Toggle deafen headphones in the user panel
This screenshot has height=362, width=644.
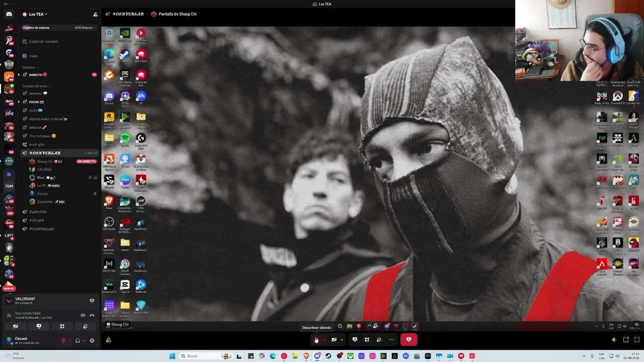77,340
